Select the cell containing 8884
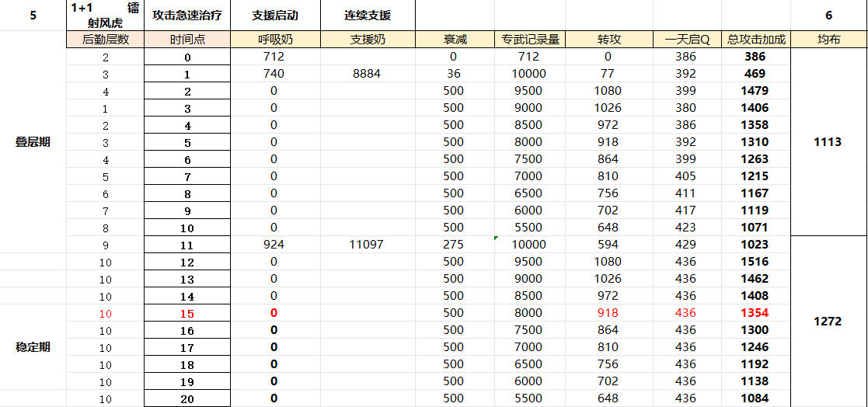The image size is (868, 407). click(368, 74)
